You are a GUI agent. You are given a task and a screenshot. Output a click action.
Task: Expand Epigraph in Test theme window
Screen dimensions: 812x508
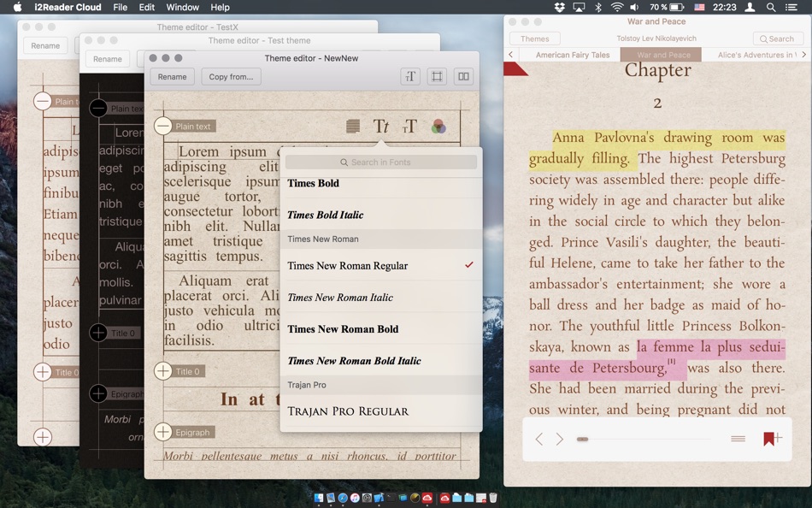point(98,393)
